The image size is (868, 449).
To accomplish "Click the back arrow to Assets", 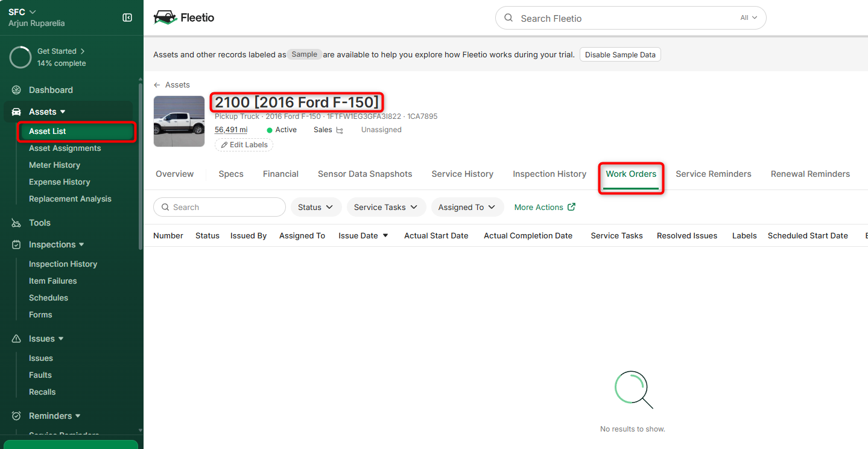I will [x=157, y=85].
